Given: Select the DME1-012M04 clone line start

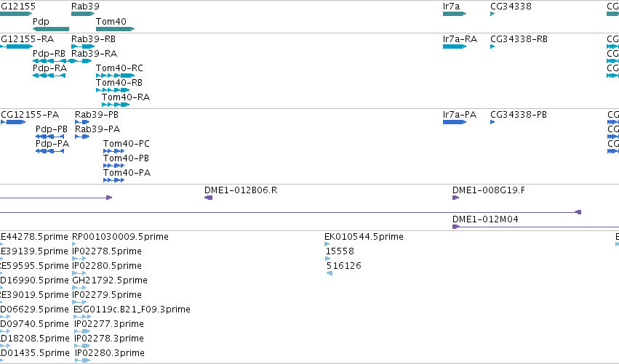Looking at the screenshot, I should (455, 227).
